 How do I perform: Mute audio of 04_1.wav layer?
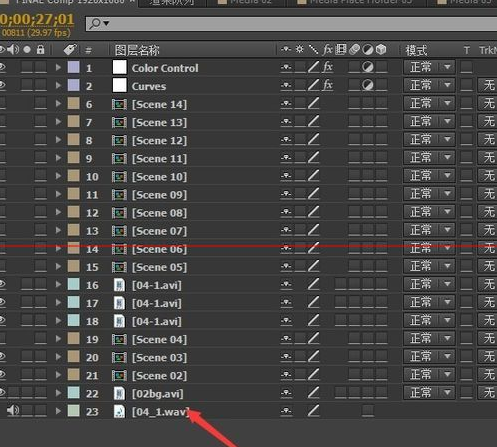13,410
